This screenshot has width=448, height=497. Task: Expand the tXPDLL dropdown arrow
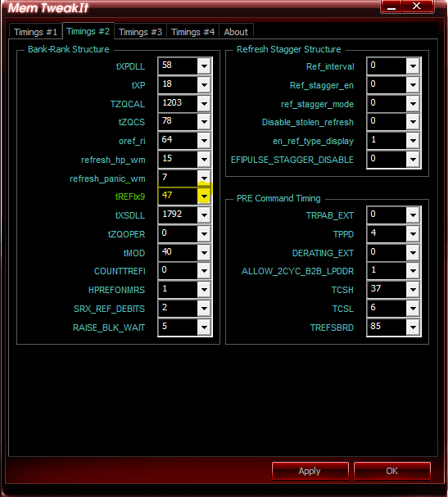(204, 66)
